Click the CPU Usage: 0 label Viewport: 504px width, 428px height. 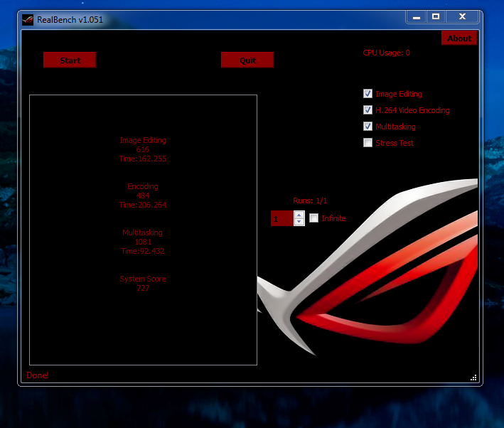point(387,53)
